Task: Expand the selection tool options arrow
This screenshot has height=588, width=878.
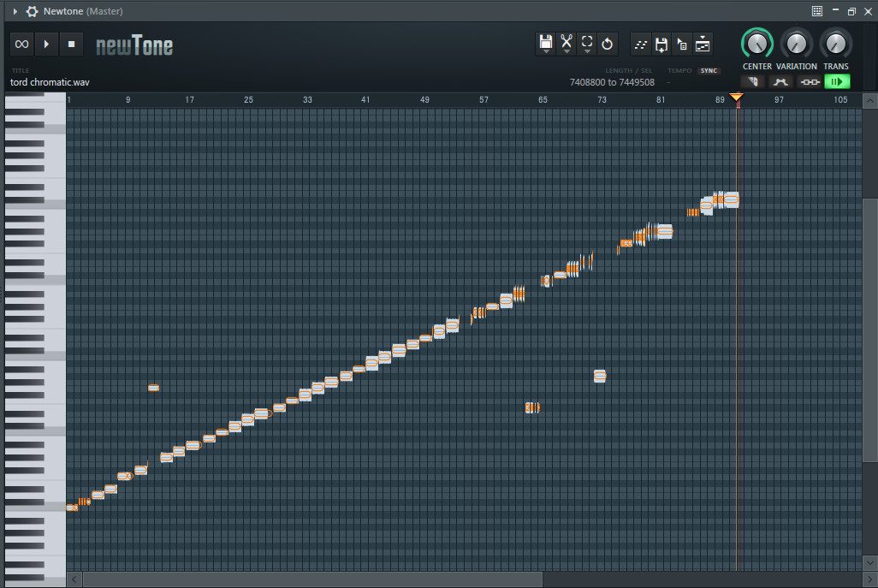Action: 587,50
